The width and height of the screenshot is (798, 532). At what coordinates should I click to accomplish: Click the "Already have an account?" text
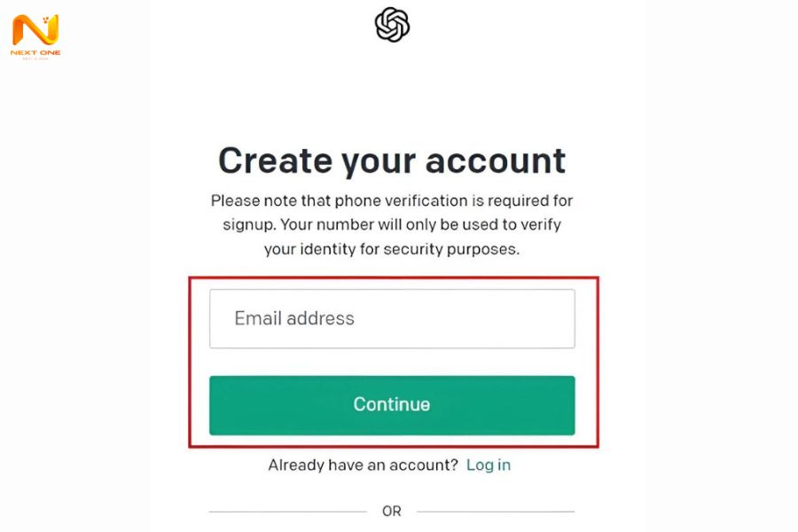[363, 465]
